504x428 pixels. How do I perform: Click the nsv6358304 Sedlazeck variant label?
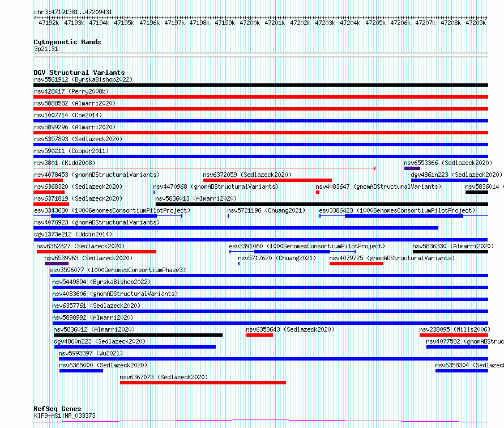point(469,365)
